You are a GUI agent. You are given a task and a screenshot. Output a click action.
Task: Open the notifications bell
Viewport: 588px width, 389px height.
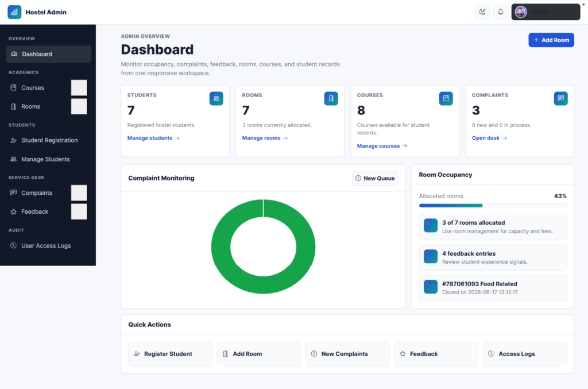(x=501, y=12)
